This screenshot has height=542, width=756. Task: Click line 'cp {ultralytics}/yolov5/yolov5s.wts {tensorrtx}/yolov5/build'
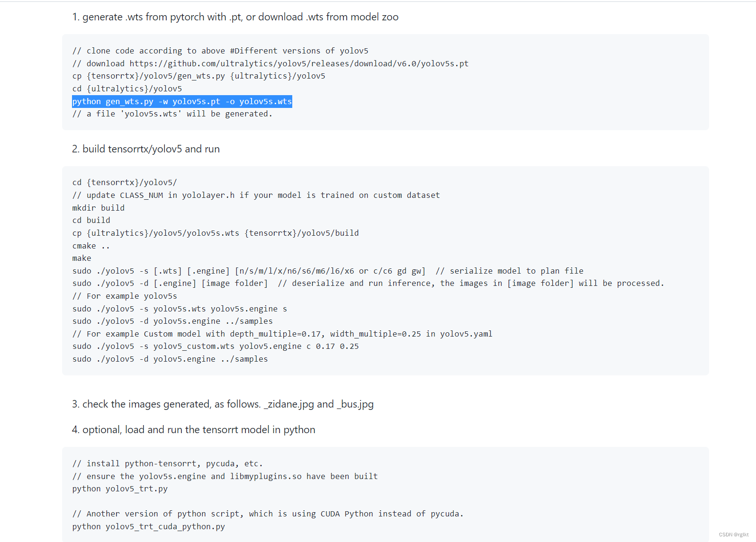216,233
